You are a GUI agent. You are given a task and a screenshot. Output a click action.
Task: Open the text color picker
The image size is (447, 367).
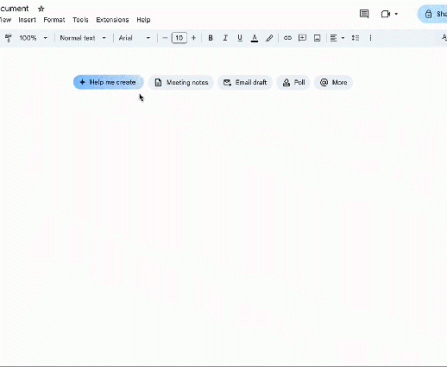[x=254, y=38]
